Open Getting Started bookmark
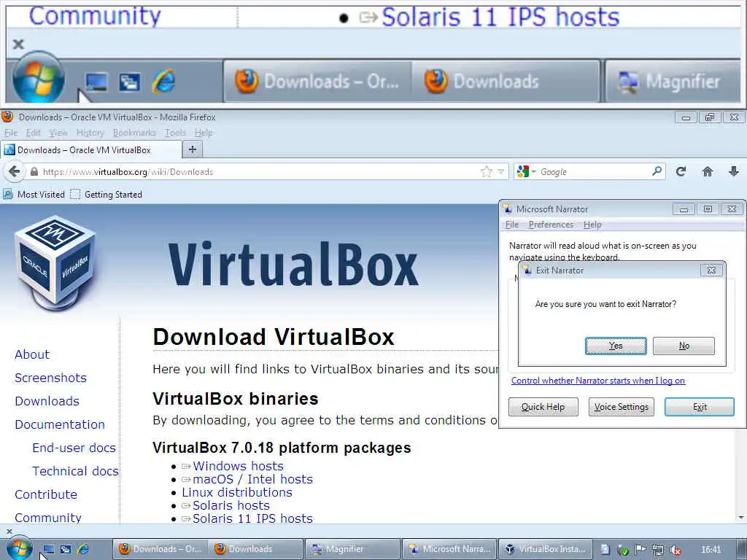This screenshot has height=560, width=747. pos(107,194)
